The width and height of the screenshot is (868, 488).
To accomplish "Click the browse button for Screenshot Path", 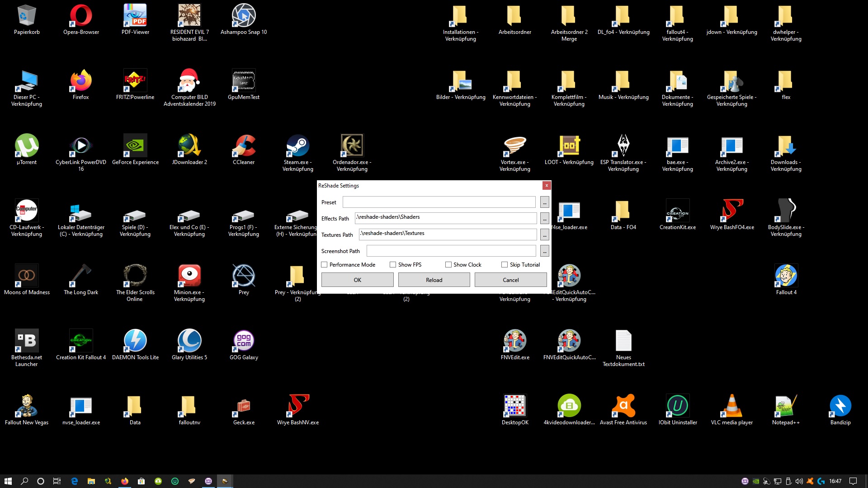I will [x=544, y=251].
